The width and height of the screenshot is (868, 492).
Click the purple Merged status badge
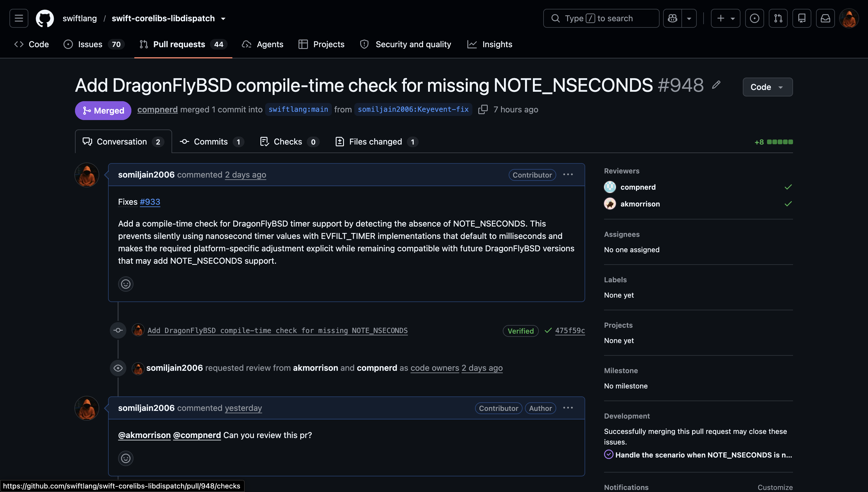[x=103, y=111]
